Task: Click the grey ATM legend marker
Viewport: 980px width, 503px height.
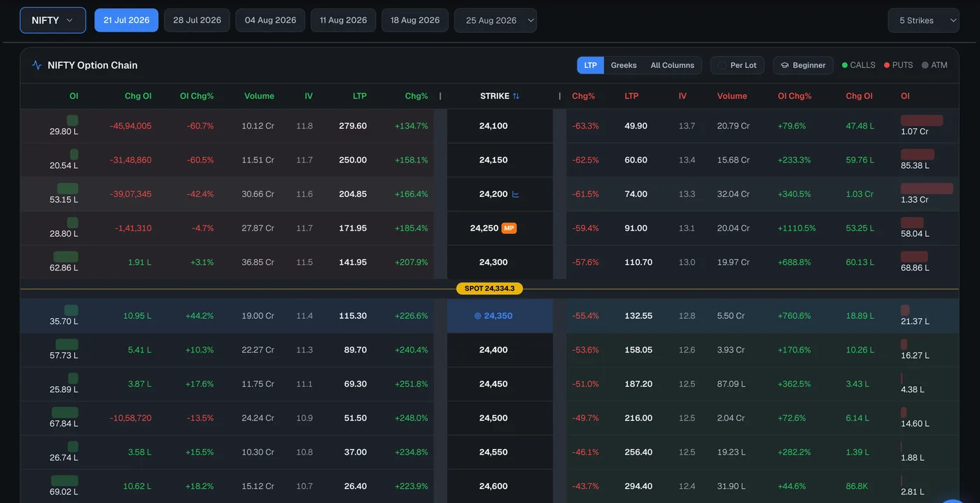Action: coord(925,65)
